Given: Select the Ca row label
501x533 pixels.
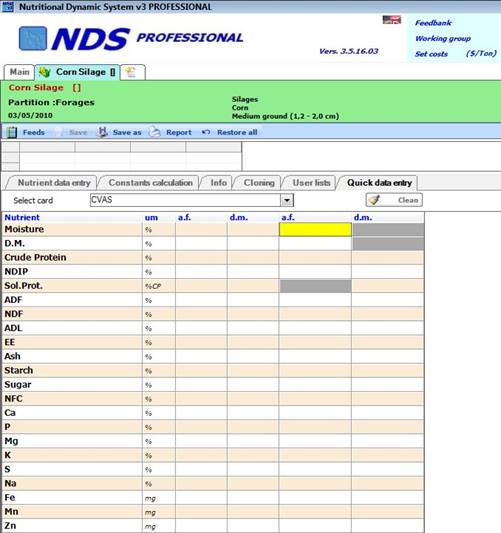Looking at the screenshot, I should pos(10,413).
